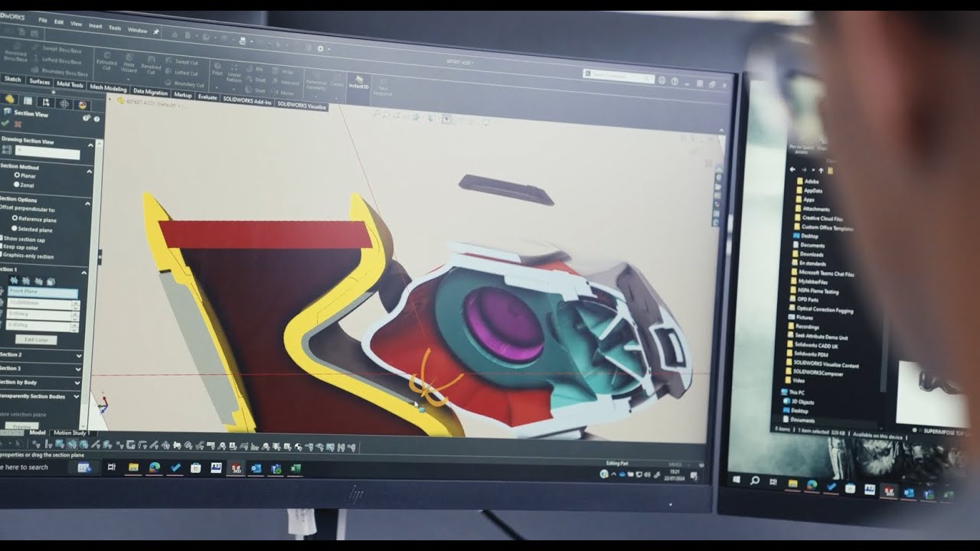980x551 pixels.
Task: Expand the Section 3 group
Action: click(x=78, y=369)
